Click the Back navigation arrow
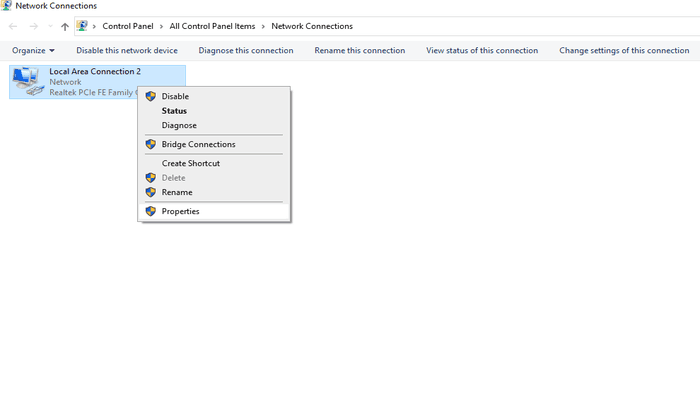 click(13, 27)
